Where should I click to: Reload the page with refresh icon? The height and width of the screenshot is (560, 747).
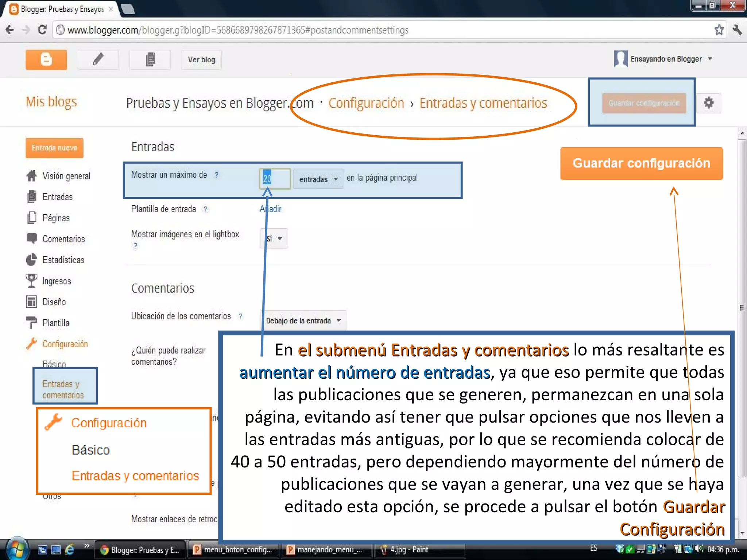coord(42,30)
